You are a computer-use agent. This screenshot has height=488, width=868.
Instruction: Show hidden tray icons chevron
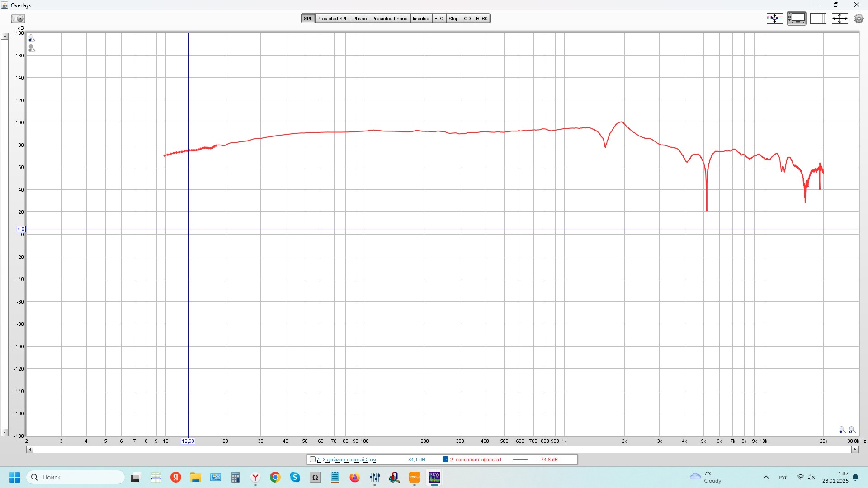click(766, 477)
